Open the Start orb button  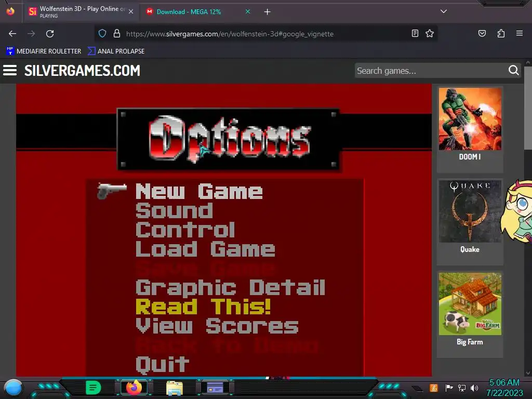tap(14, 388)
